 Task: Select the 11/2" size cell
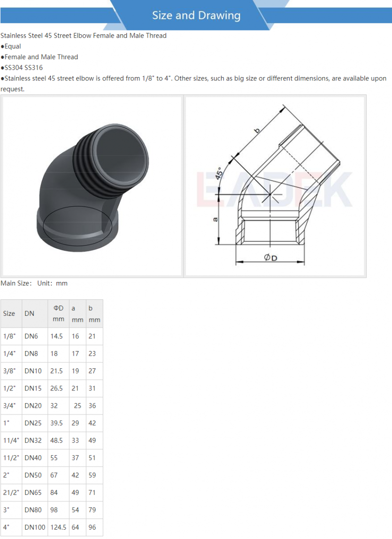[x=11, y=458]
